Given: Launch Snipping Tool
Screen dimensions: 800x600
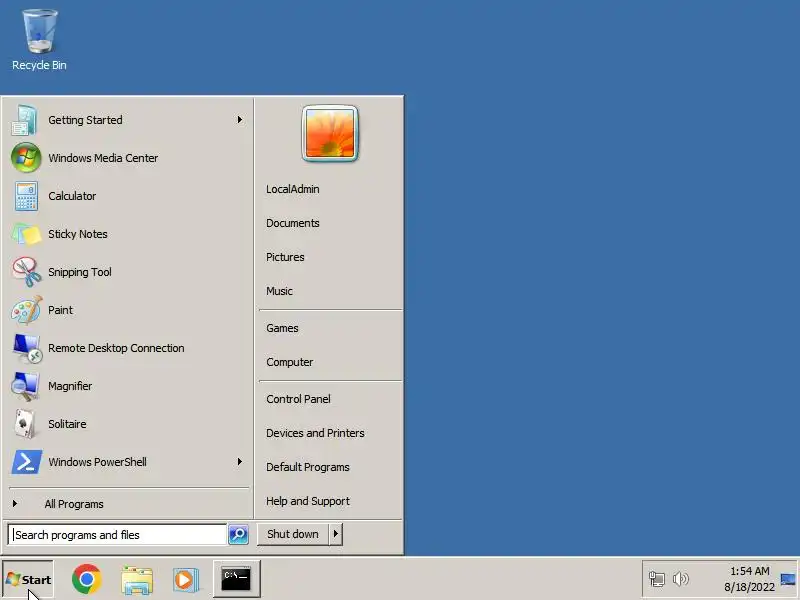Looking at the screenshot, I should (x=128, y=272).
